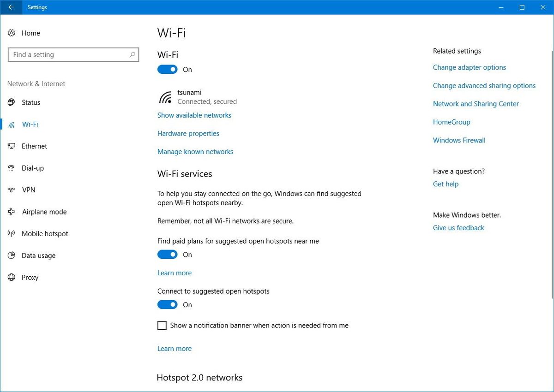Click the Find a setting search box
The image size is (554, 392).
click(73, 54)
